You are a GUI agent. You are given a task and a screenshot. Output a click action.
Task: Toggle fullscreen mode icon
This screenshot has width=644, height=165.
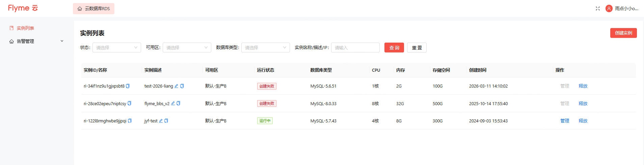pos(597,8)
